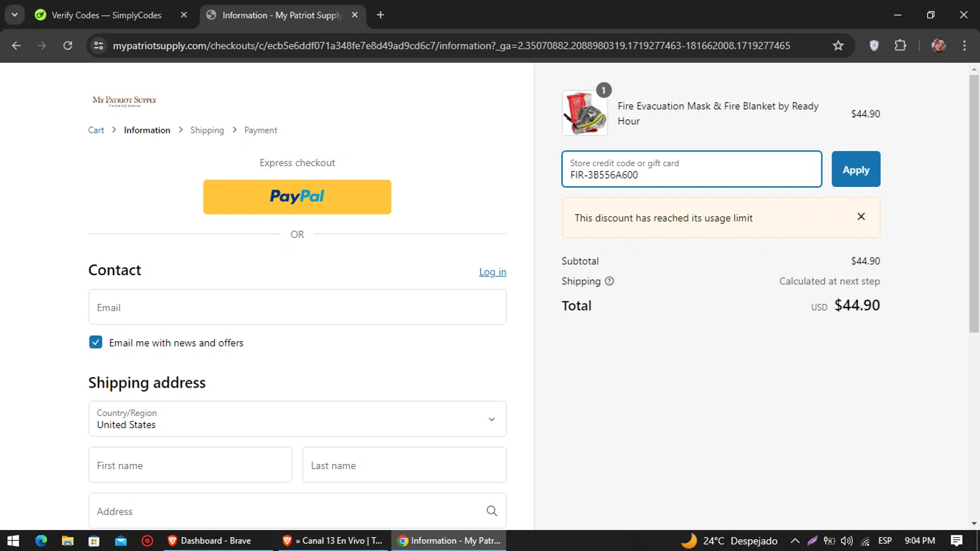Click the browser forward arrow

coord(42,46)
